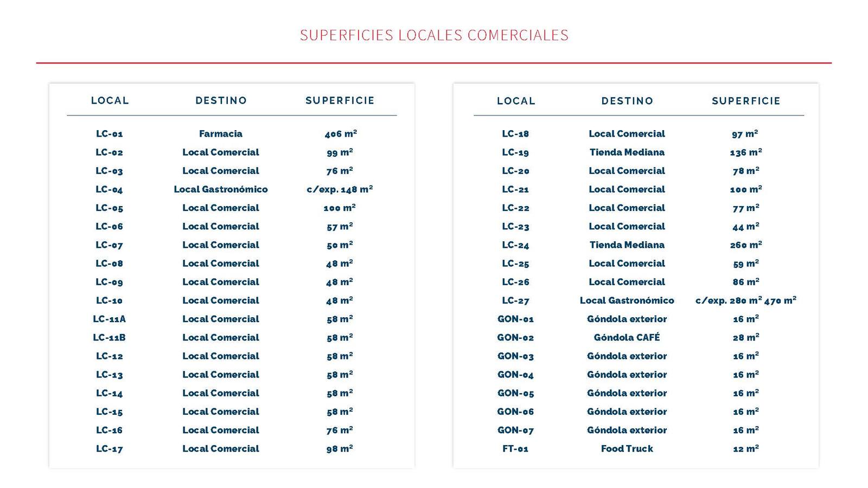Select the FT-01 local code
The width and height of the screenshot is (868, 488).
(515, 449)
